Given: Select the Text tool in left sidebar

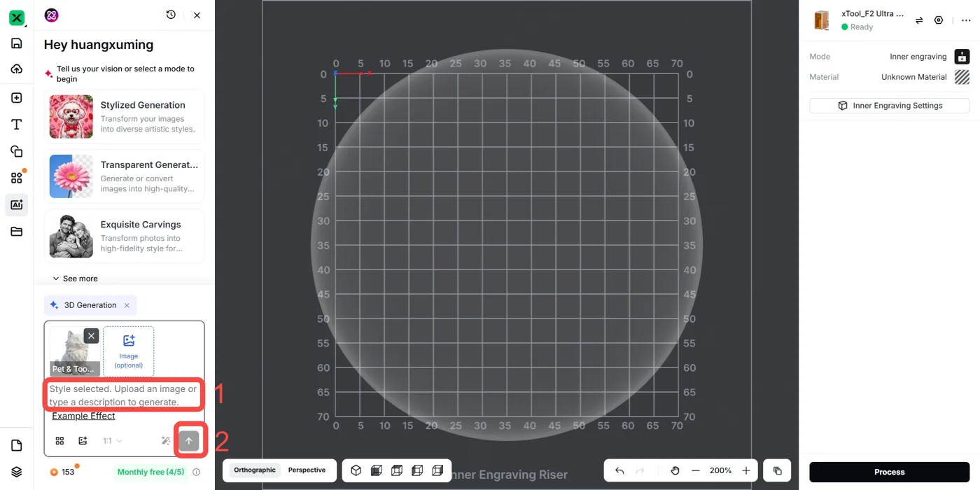Looking at the screenshot, I should pos(17,125).
